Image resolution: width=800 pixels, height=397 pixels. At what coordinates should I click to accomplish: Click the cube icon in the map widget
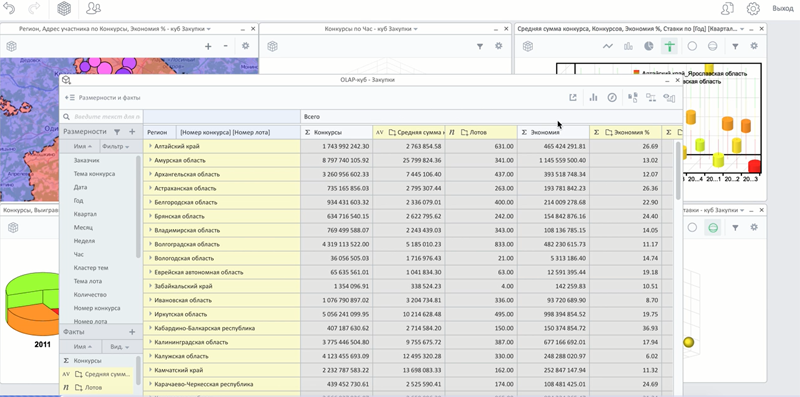coord(12,46)
